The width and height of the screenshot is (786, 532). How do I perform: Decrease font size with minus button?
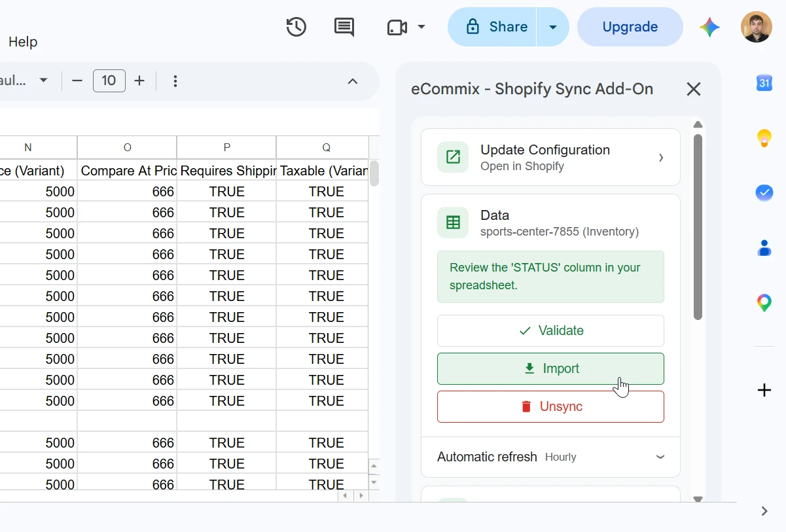77,80
